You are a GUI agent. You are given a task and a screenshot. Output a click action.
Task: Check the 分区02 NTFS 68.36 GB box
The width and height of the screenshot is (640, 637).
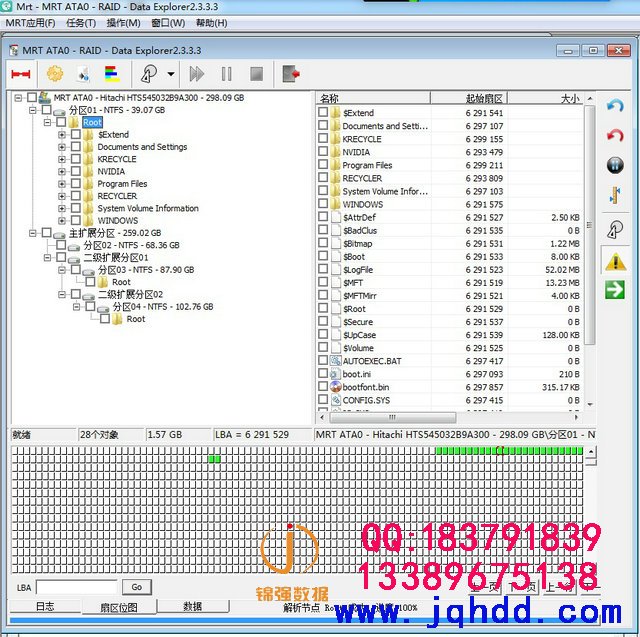click(61, 245)
